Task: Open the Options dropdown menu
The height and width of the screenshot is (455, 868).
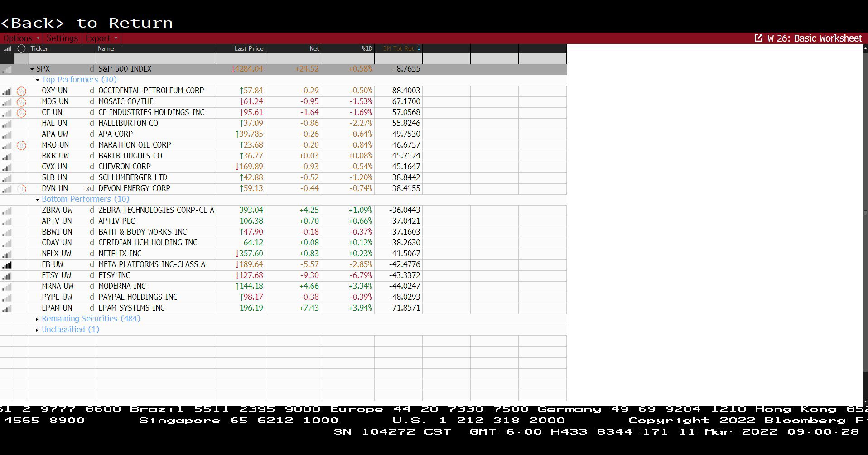Action: tap(21, 38)
